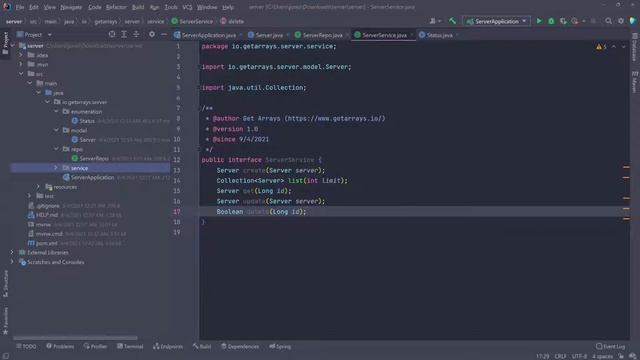Click the profiler run icon in toolbar
This screenshot has width=640, height=360.
pyautogui.click(x=575, y=21)
